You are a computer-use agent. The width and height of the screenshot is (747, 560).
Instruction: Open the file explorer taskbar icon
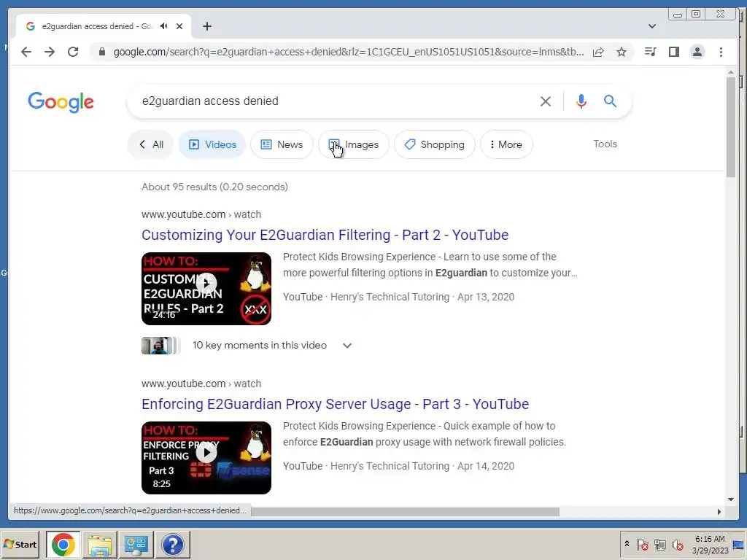click(99, 544)
